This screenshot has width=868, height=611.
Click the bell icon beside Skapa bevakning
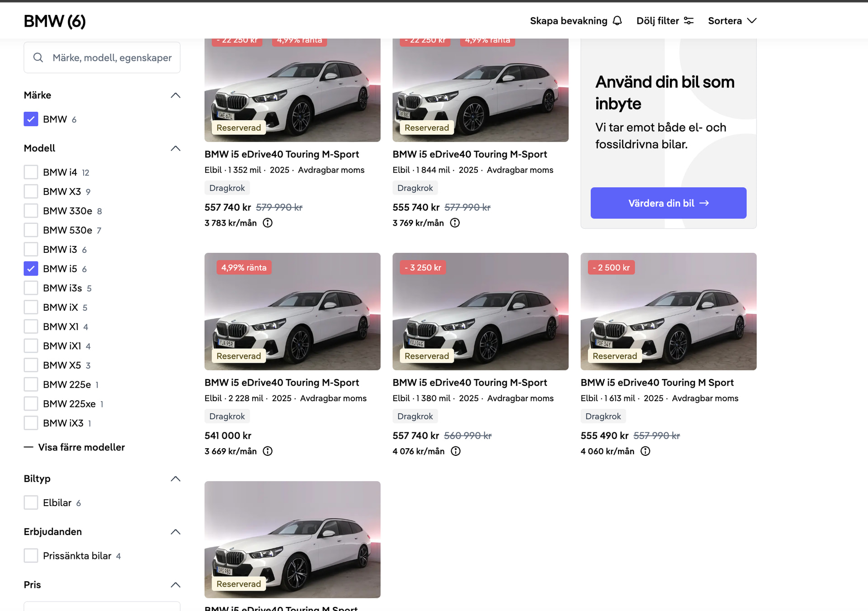pyautogui.click(x=618, y=21)
